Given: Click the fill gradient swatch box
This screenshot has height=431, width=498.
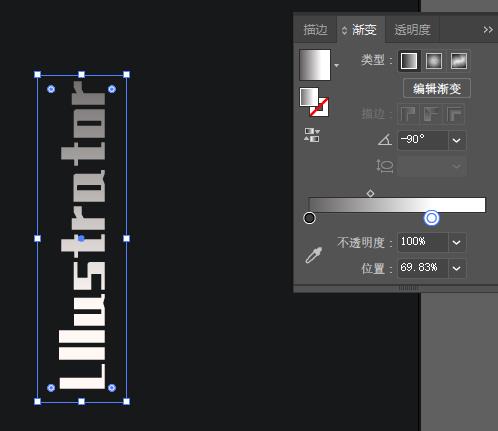Looking at the screenshot, I should 309,97.
